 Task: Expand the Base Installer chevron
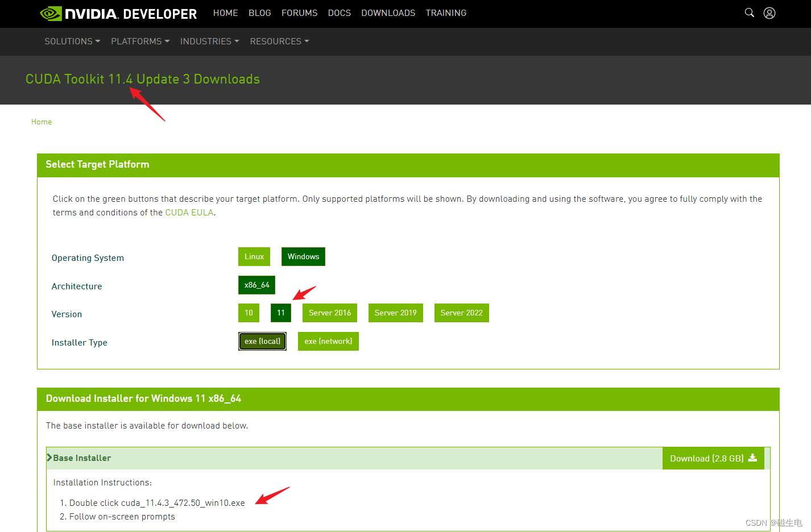pyautogui.click(x=49, y=458)
